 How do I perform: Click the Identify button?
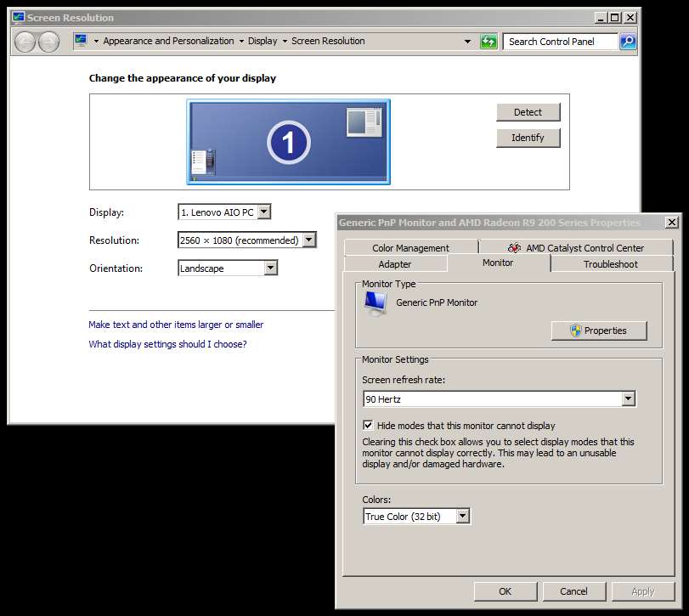point(528,138)
